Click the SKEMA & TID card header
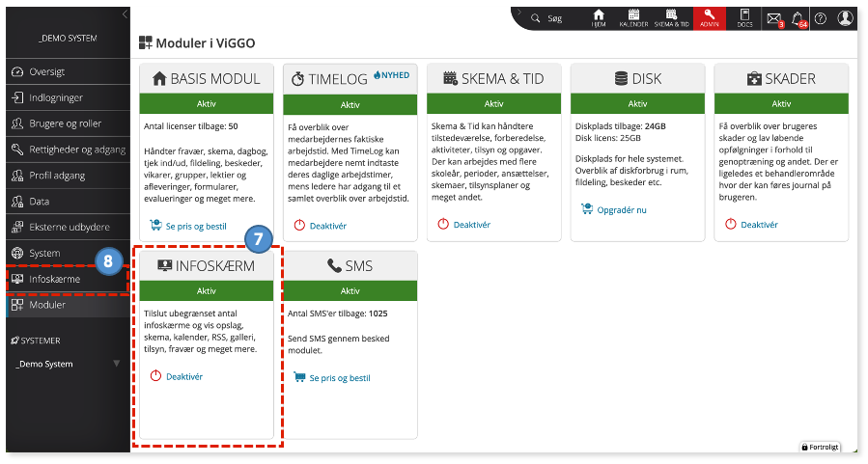 (x=493, y=79)
